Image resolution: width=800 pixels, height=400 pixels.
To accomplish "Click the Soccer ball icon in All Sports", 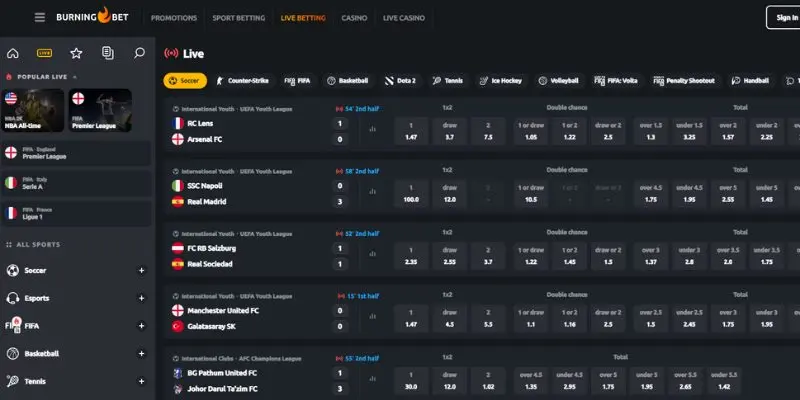I will [13, 270].
